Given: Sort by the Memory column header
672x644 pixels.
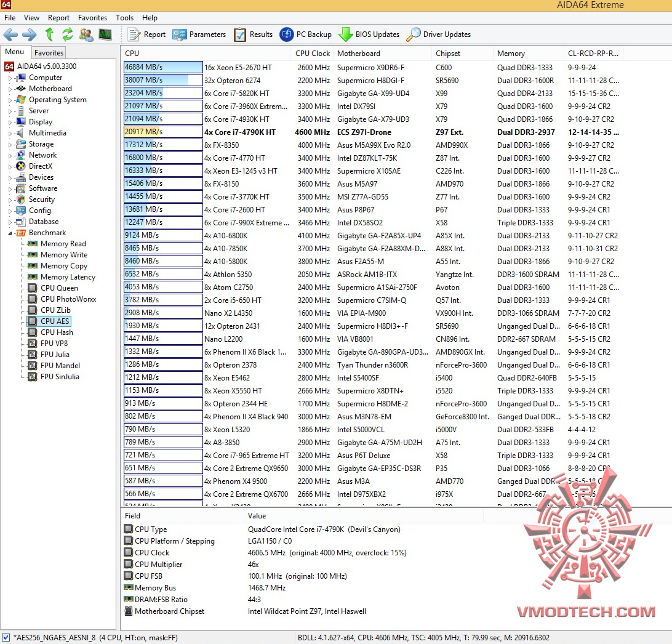Looking at the screenshot, I should pos(529,53).
